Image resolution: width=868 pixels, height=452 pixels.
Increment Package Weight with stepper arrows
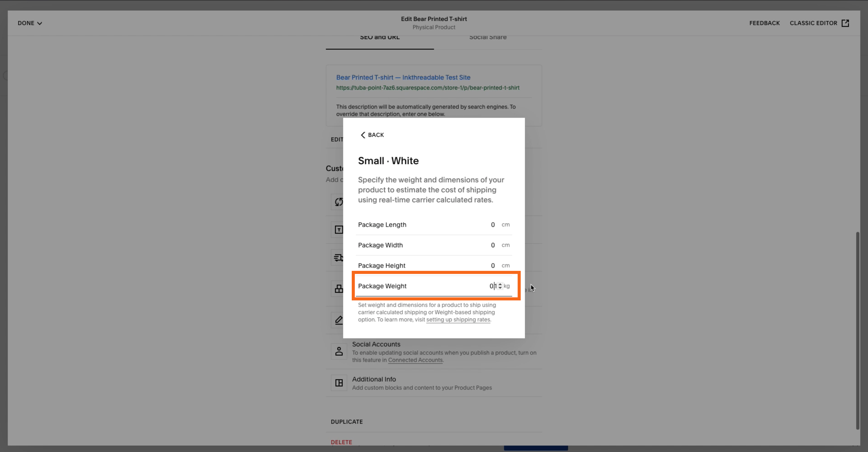(x=500, y=284)
